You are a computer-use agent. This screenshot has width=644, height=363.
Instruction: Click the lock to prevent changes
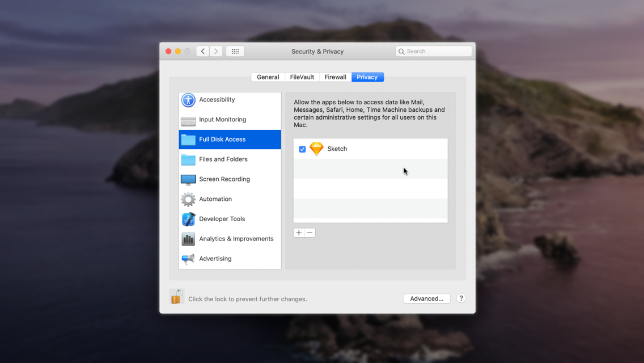coord(177,297)
